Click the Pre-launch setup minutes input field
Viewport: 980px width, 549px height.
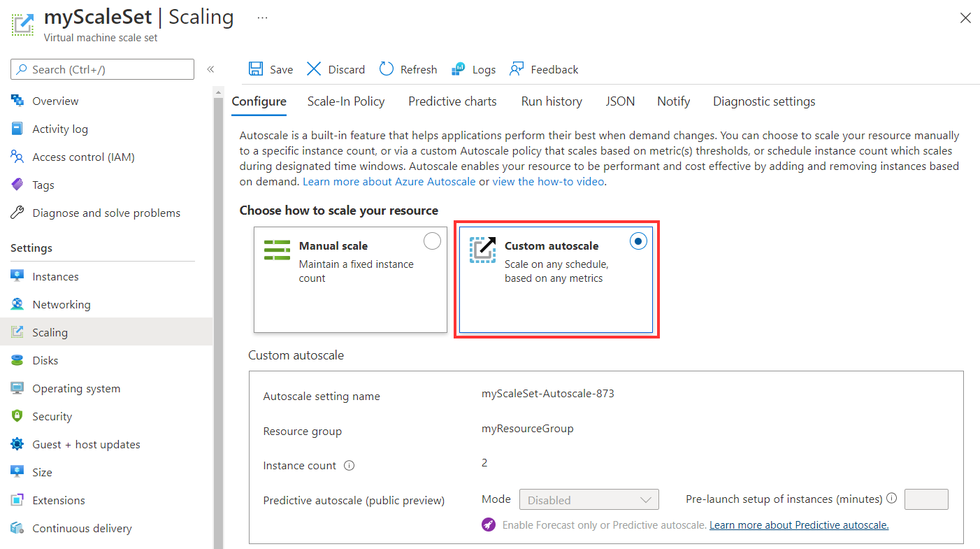click(x=926, y=499)
